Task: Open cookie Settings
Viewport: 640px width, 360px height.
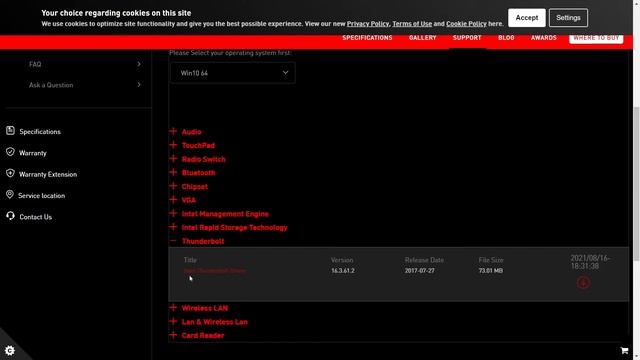Action: coord(568,18)
